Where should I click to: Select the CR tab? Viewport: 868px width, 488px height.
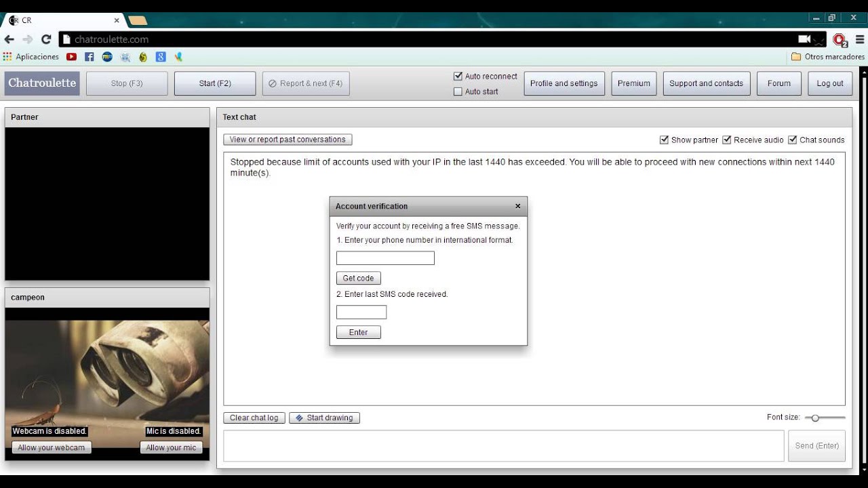(62, 20)
